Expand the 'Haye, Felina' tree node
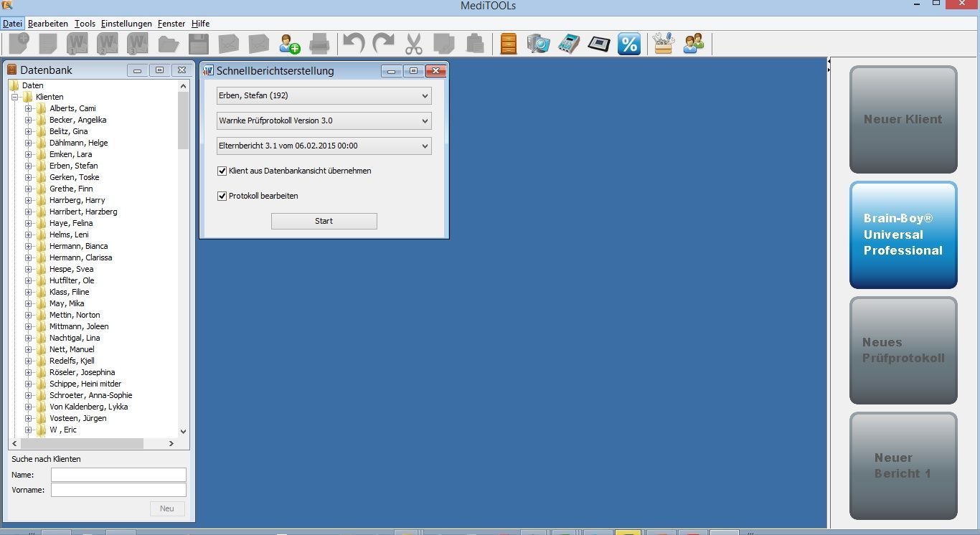 pos(29,223)
